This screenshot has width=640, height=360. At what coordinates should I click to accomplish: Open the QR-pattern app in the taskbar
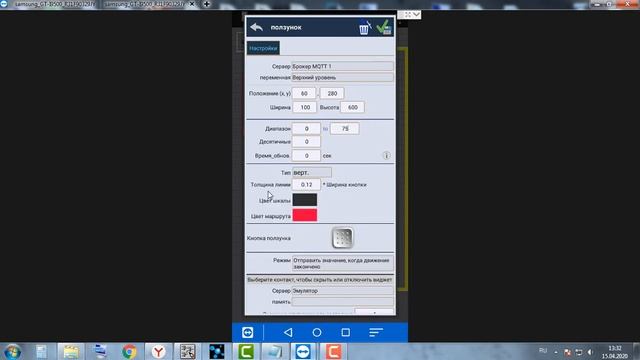click(x=188, y=351)
